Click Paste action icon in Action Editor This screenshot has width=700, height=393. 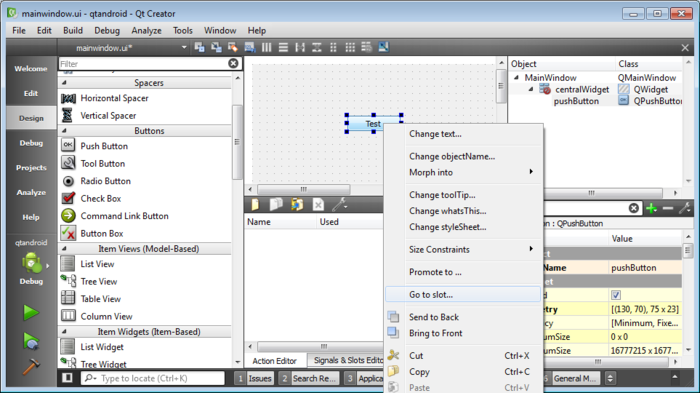(x=297, y=205)
